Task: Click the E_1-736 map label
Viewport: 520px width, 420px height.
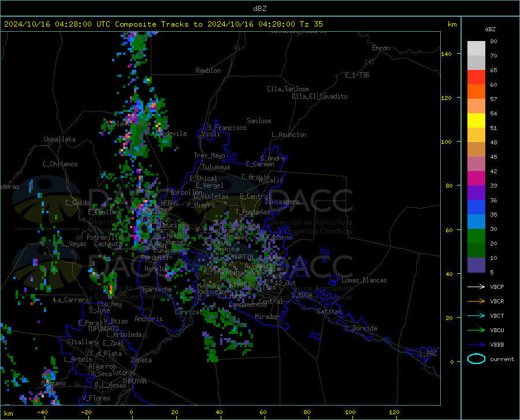Action: [357, 75]
